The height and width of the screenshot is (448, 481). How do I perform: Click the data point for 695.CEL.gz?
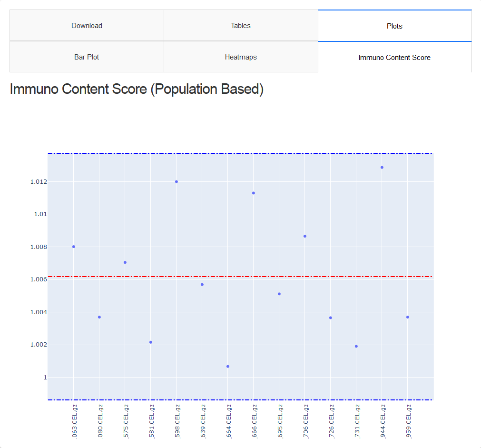point(279,294)
